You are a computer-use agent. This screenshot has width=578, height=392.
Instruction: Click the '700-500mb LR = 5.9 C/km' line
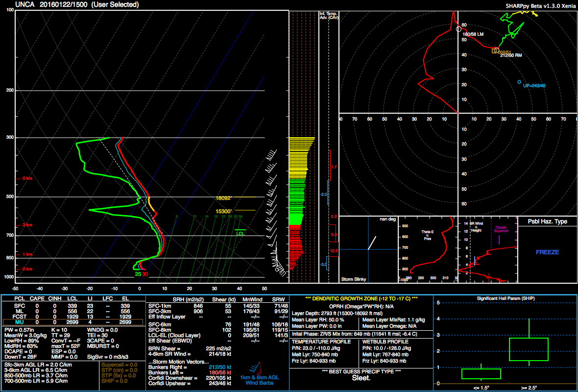click(x=36, y=381)
